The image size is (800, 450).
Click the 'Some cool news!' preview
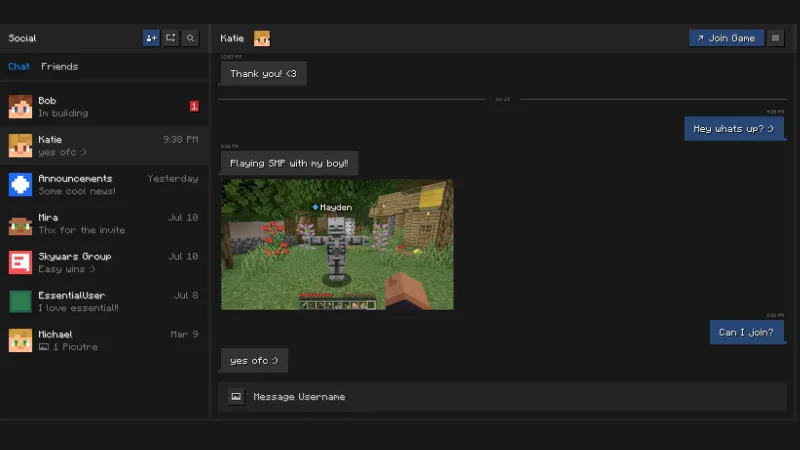[x=77, y=191]
